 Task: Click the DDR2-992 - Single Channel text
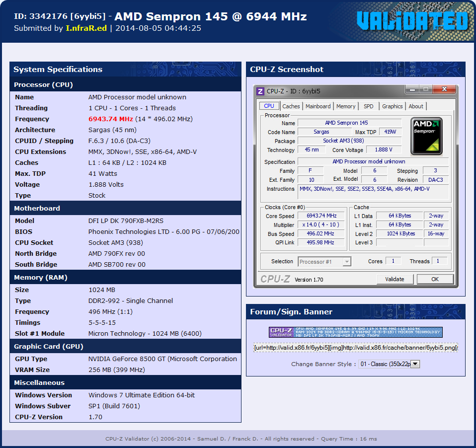pyautogui.click(x=131, y=301)
